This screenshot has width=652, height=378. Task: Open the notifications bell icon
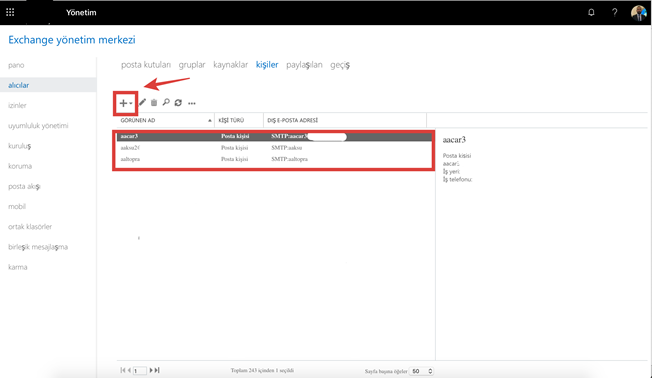point(591,12)
